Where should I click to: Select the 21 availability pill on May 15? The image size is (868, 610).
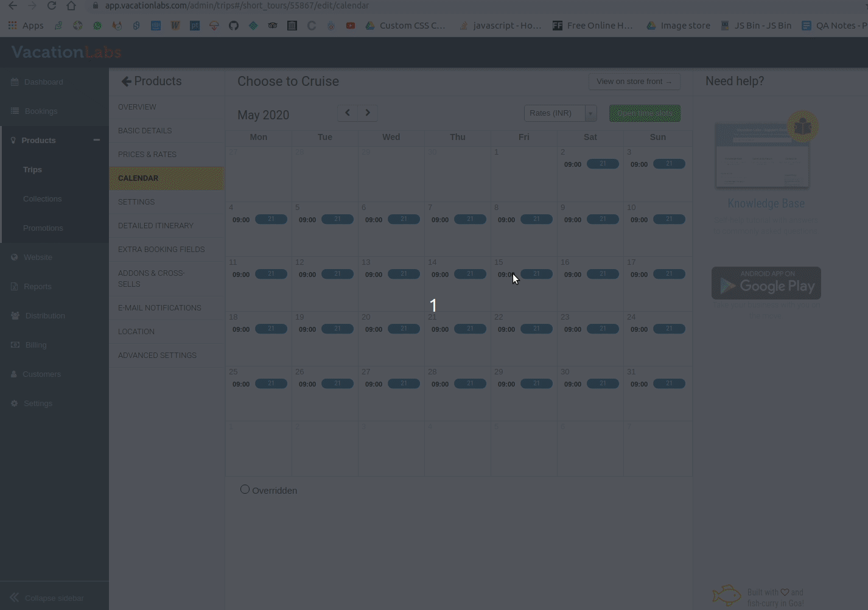point(536,274)
